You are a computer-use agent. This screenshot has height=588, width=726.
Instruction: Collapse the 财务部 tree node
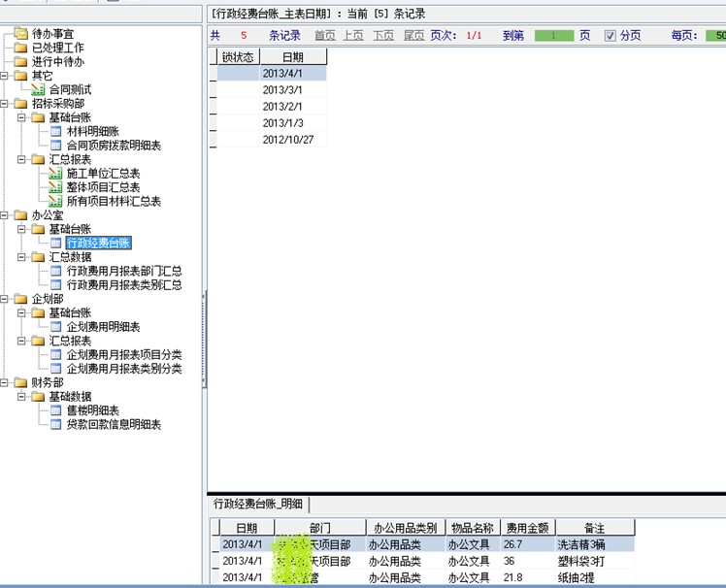tap(6, 383)
